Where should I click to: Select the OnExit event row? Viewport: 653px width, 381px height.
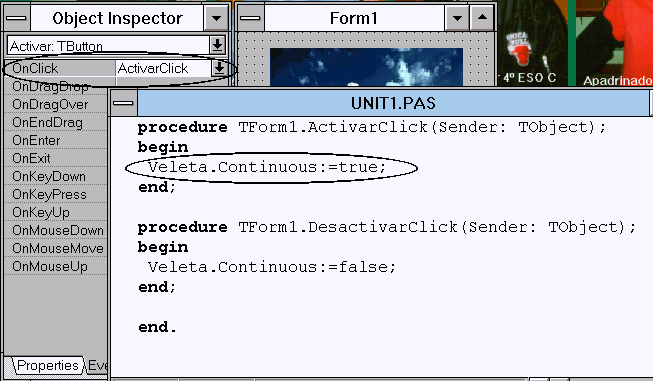pos(56,158)
